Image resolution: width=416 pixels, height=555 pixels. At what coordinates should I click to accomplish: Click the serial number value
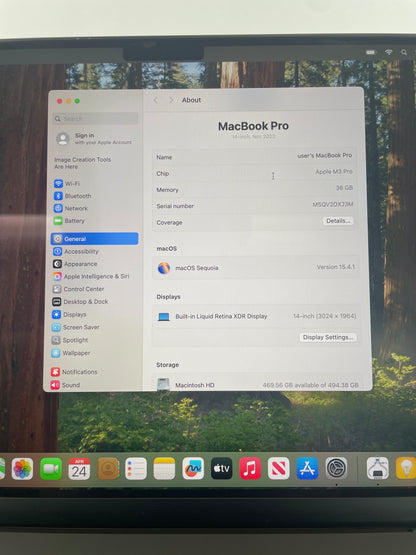332,204
